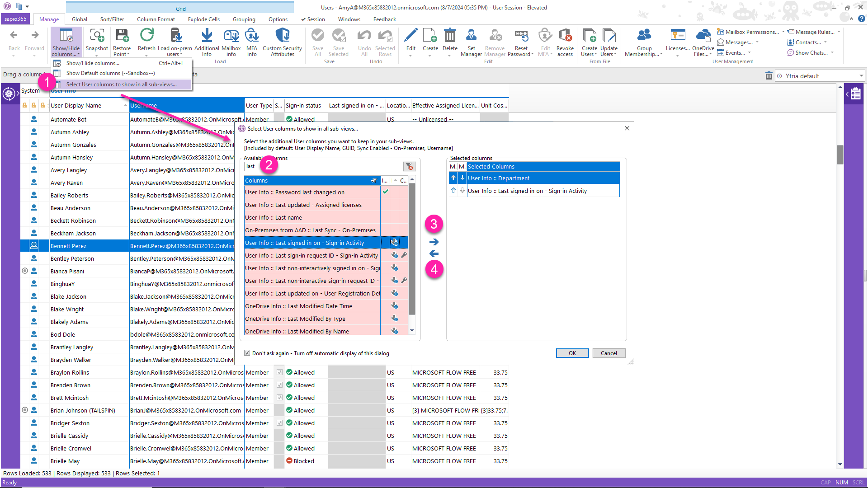Choose Select User columns in sub-views entry

point(122,84)
